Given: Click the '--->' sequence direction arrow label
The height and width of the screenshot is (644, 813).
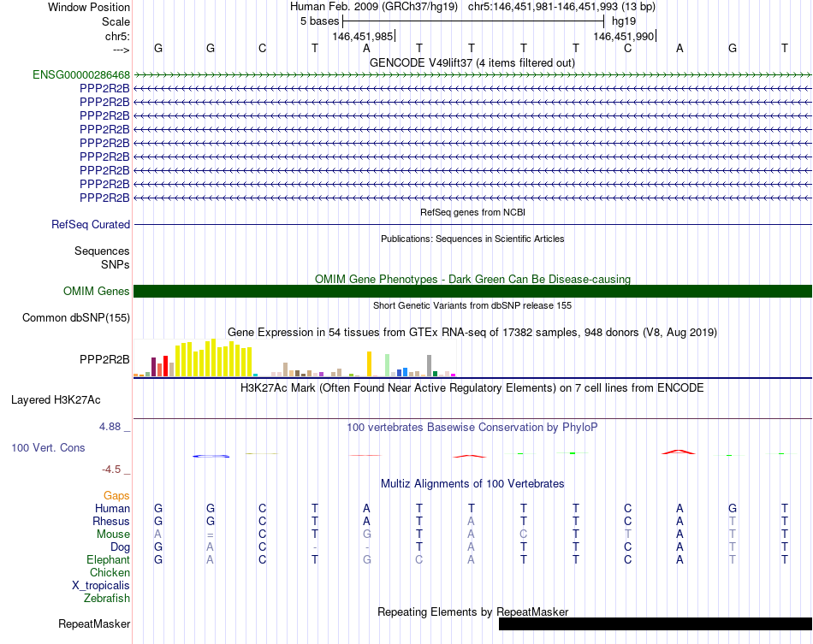Looking at the screenshot, I should (121, 50).
